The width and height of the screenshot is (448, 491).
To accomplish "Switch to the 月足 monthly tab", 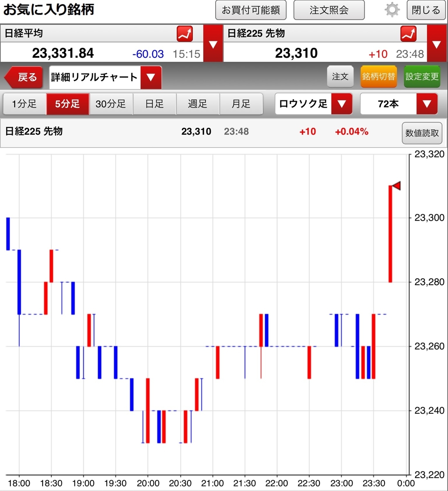I will (x=241, y=104).
